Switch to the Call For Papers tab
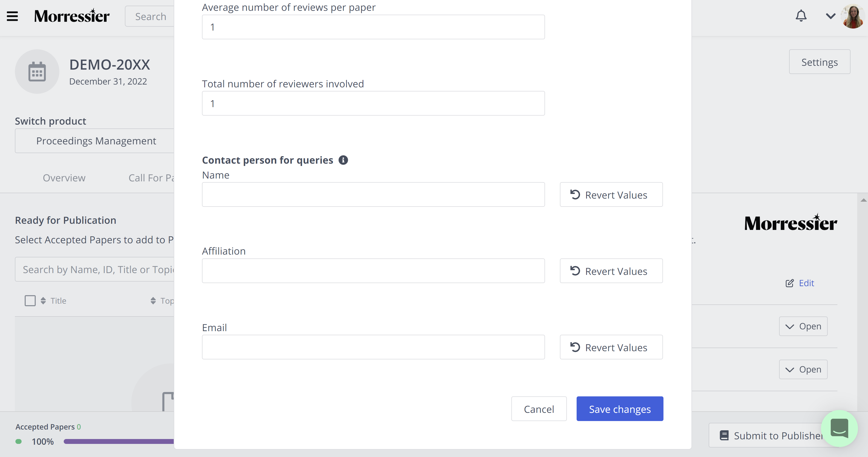The height and width of the screenshot is (457, 868). [x=151, y=178]
